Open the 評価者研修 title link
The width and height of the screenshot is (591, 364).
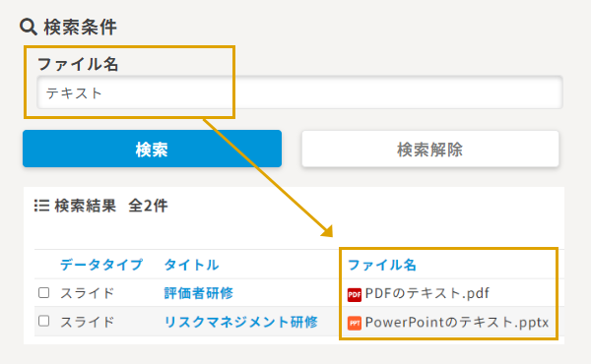[x=199, y=293]
